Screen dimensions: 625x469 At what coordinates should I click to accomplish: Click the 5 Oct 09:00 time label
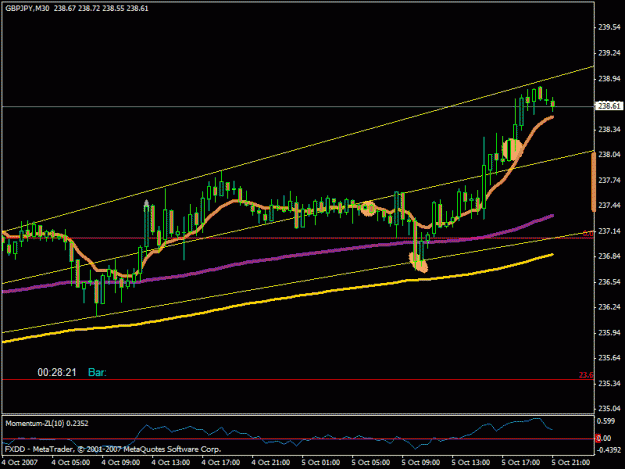[x=421, y=463]
